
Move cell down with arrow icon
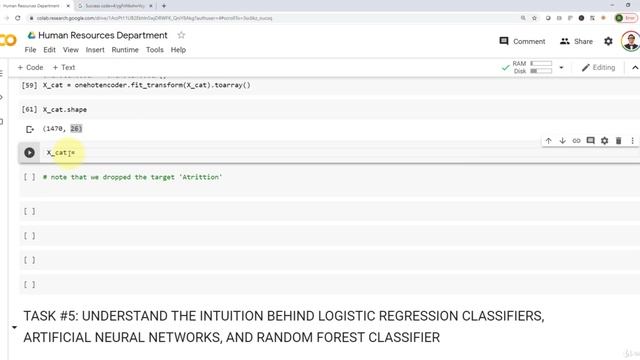click(562, 141)
